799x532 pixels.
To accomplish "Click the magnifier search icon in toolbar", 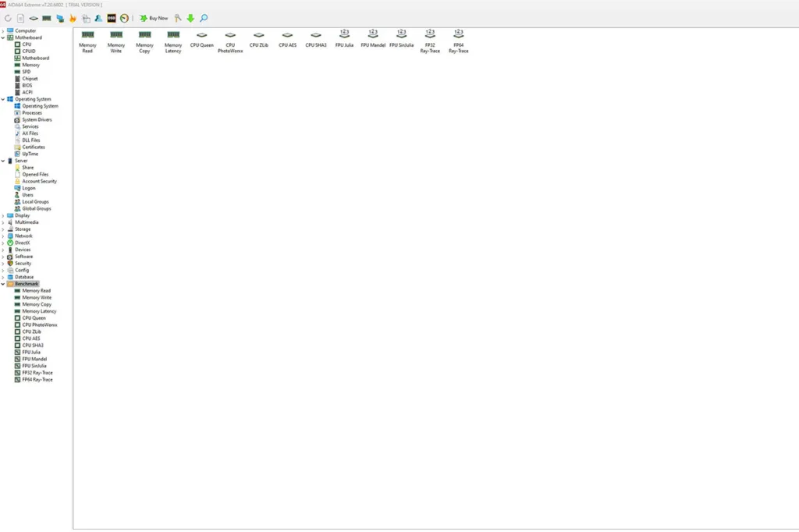I will pyautogui.click(x=204, y=19).
